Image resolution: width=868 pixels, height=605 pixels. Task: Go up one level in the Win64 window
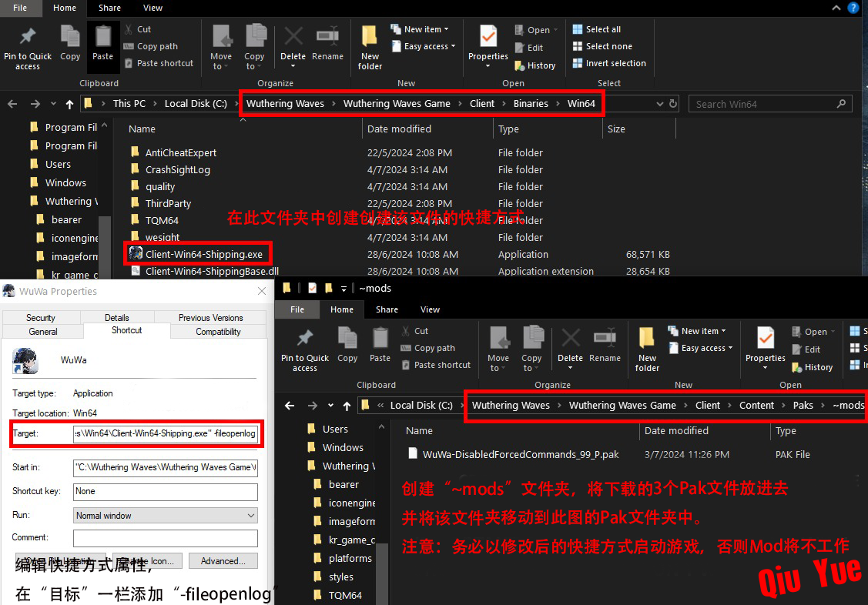69,104
